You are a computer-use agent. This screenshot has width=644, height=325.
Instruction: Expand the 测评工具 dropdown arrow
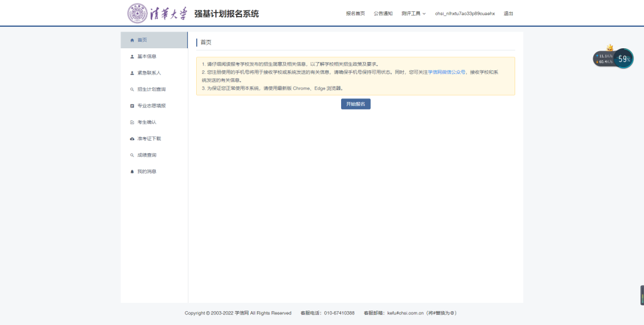tap(425, 14)
